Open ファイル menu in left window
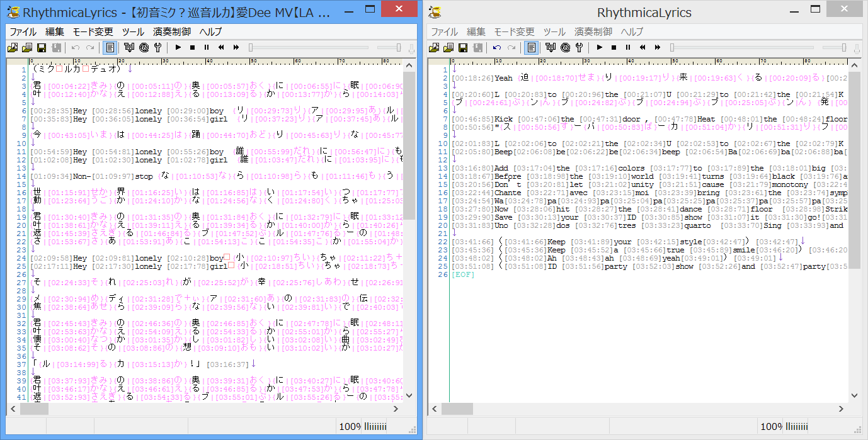The width and height of the screenshot is (868, 440). [x=23, y=31]
